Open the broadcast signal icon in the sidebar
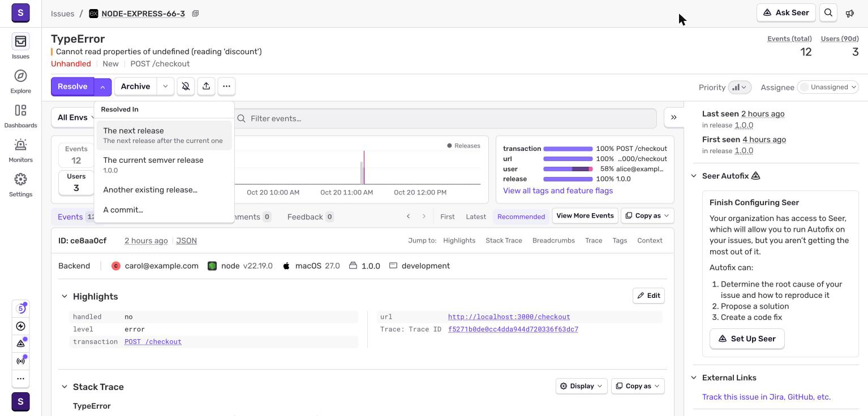Image resolution: width=868 pixels, height=416 pixels. (21, 361)
